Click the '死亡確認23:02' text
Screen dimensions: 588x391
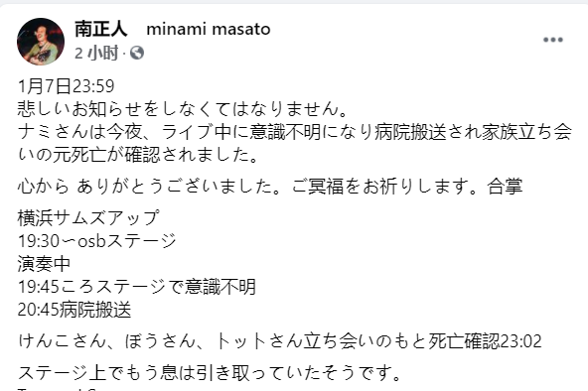click(485, 341)
